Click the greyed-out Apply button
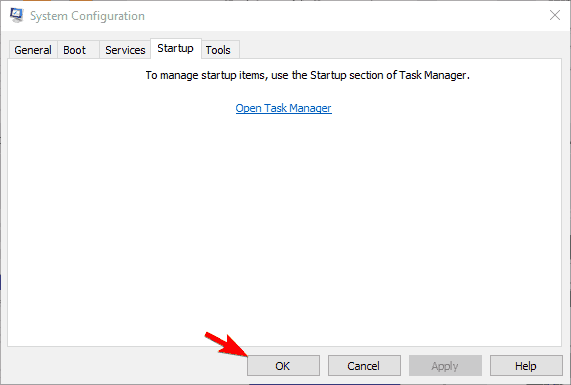The height and width of the screenshot is (385, 571). pos(445,366)
